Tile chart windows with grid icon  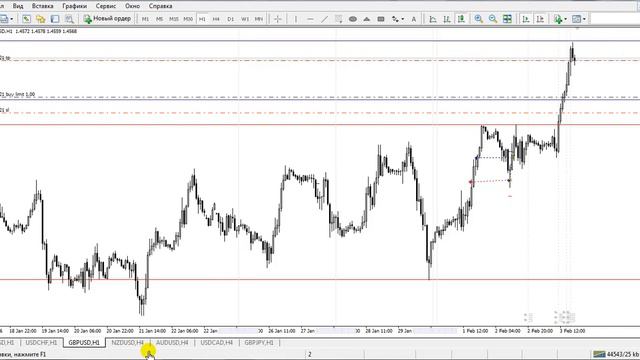[x=507, y=19]
